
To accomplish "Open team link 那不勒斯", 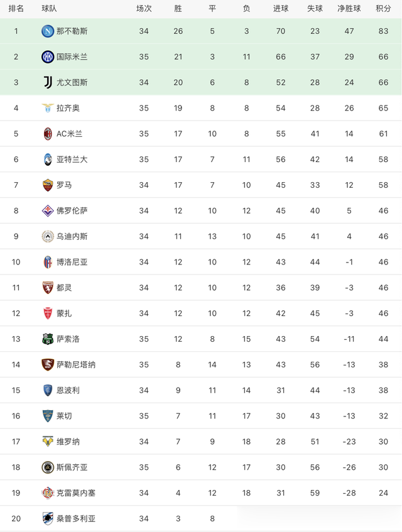I will [72, 31].
